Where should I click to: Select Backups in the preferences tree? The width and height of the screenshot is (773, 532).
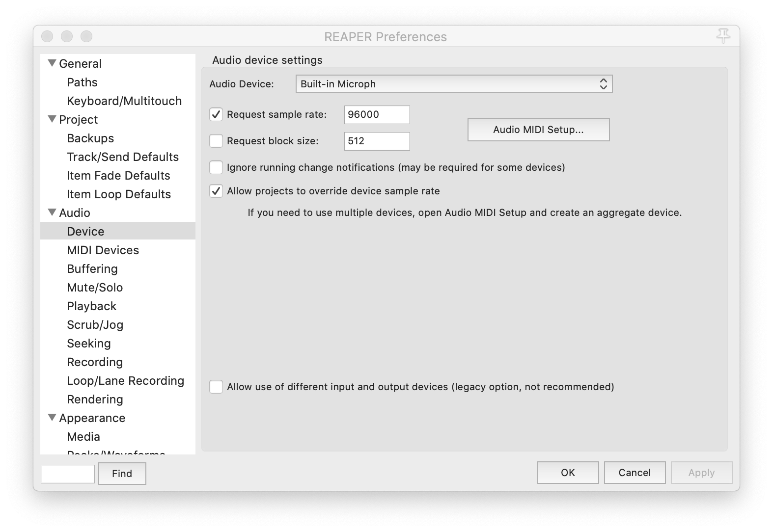coord(90,138)
